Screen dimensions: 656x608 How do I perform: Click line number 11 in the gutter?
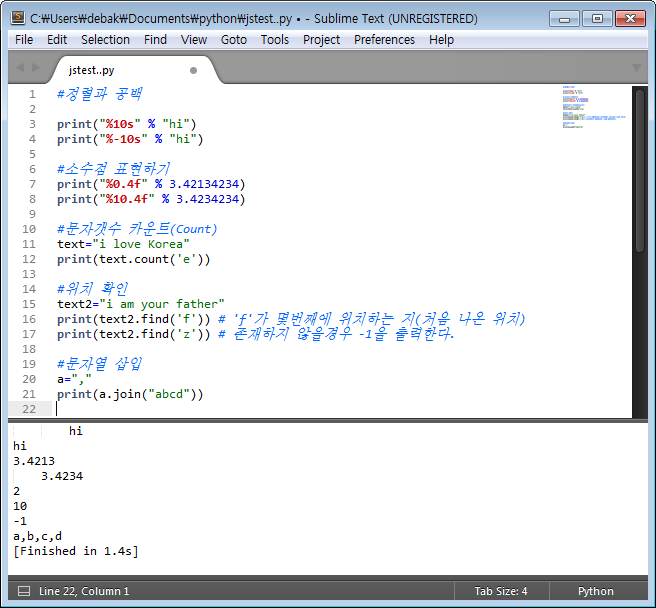(x=29, y=244)
